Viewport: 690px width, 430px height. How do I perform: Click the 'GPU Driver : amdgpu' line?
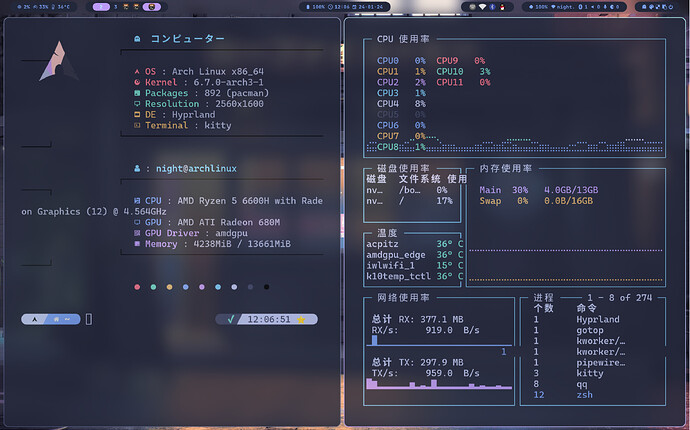coord(191,233)
